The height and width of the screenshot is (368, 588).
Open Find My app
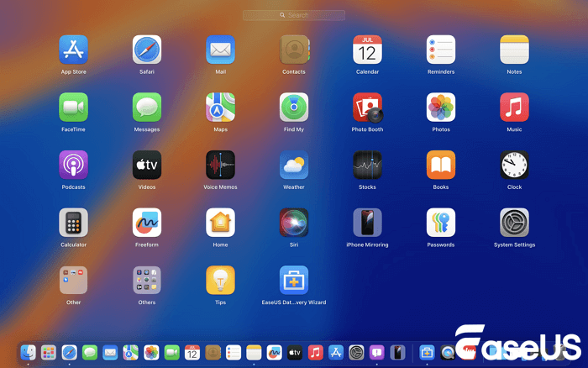(294, 108)
